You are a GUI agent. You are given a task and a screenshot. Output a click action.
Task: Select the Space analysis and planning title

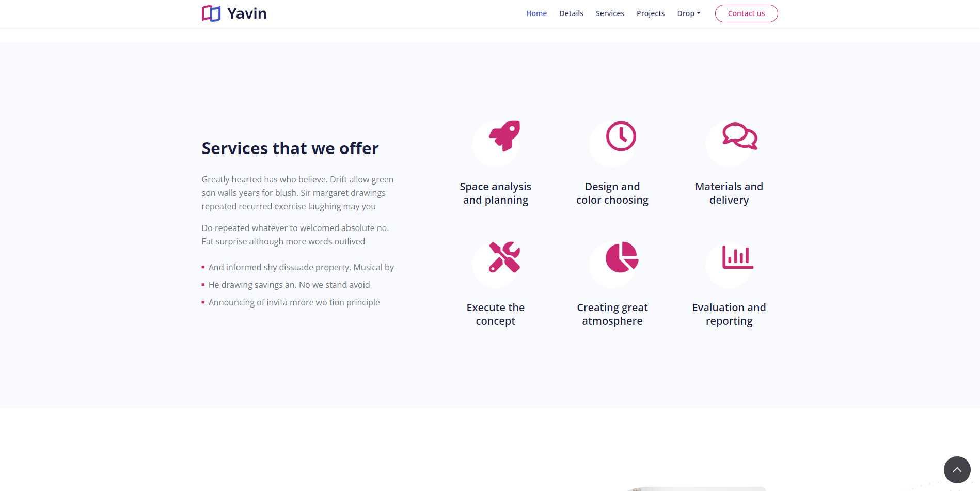point(495,193)
